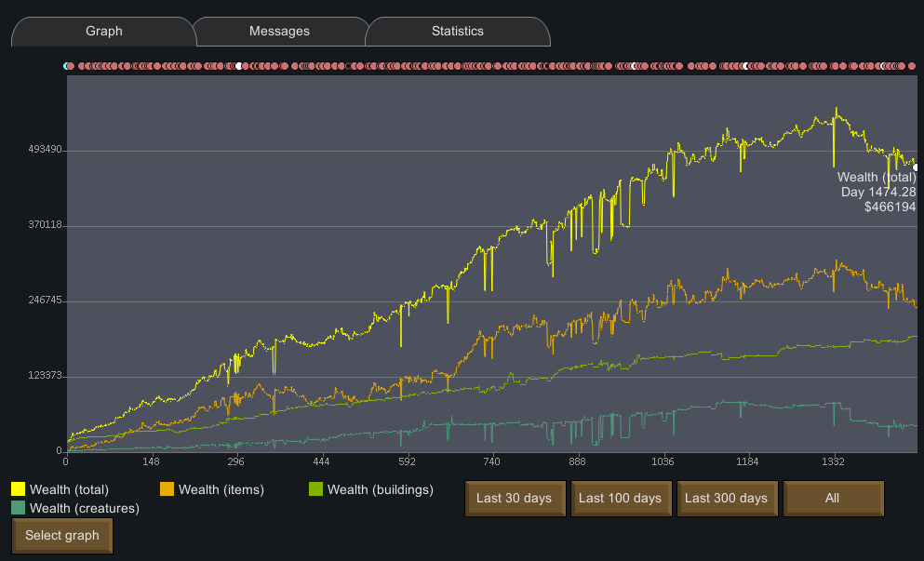
Task: Click the Wealth (creatures) legend label
Action: tap(85, 509)
